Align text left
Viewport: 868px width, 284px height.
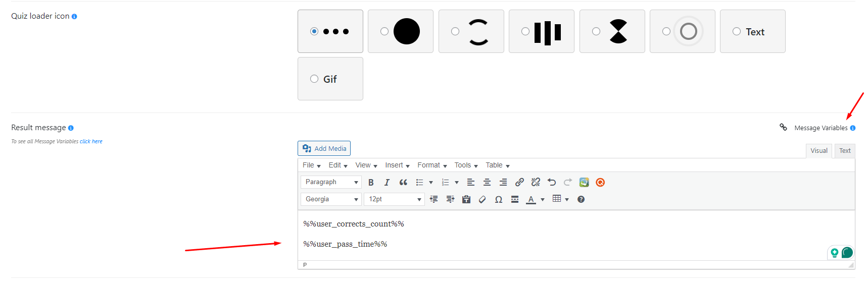click(x=471, y=182)
